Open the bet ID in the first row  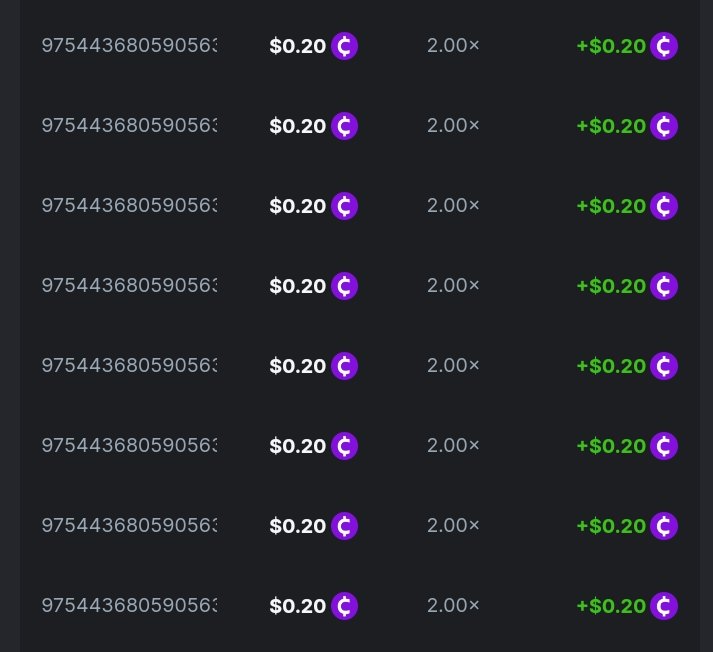129,46
